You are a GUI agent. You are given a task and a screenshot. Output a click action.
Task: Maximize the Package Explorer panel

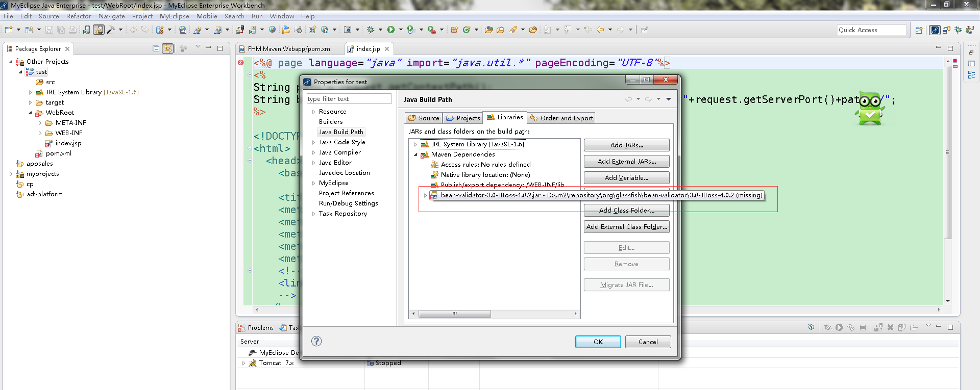(x=220, y=48)
